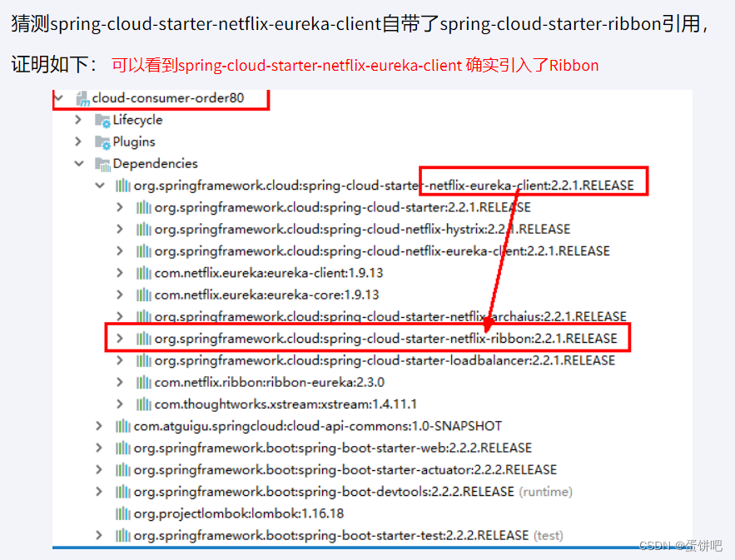Expand cloud-api-commons:1.0-SNAPSHOT dependency

coord(99,426)
